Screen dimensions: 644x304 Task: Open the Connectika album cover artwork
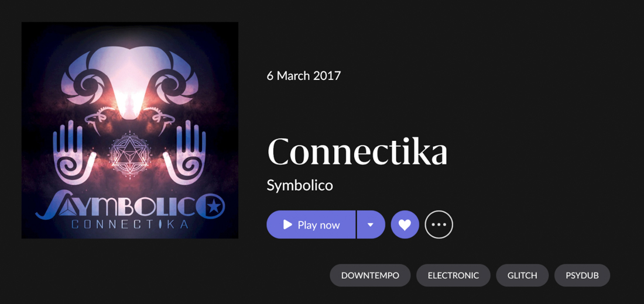tap(130, 130)
